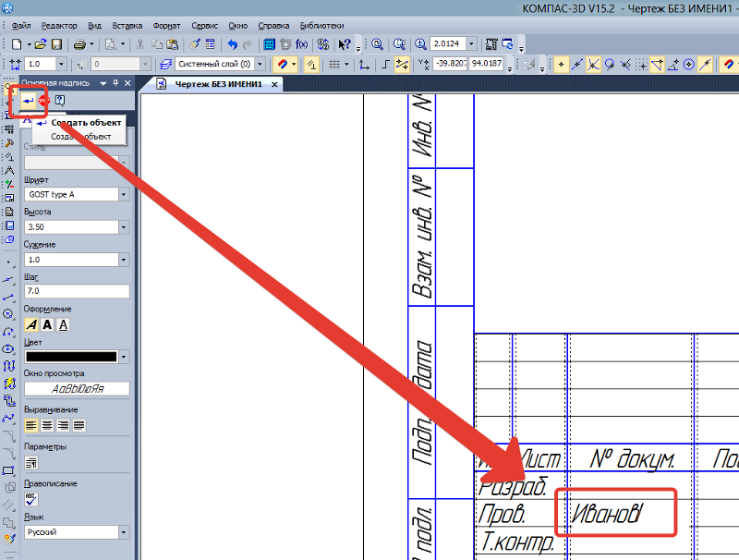Viewport: 739px width, 560px height.
Task: Toggle bold text formatting
Action: [47, 324]
